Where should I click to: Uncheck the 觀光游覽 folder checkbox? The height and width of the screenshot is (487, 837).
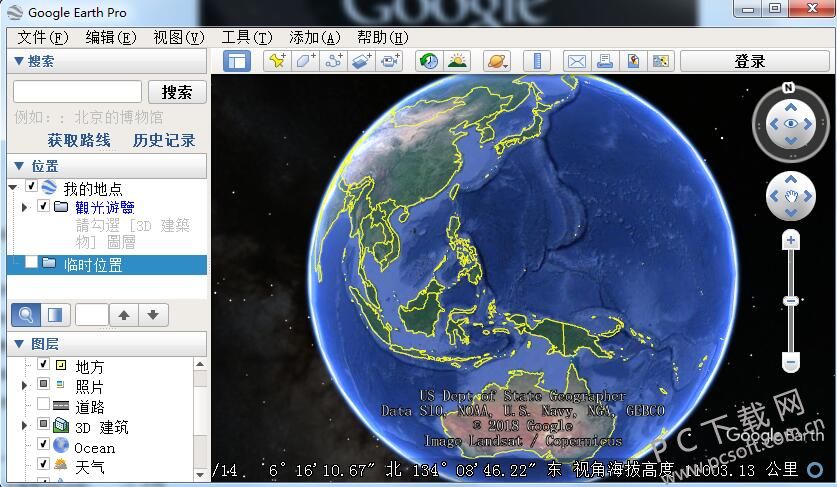coord(43,206)
